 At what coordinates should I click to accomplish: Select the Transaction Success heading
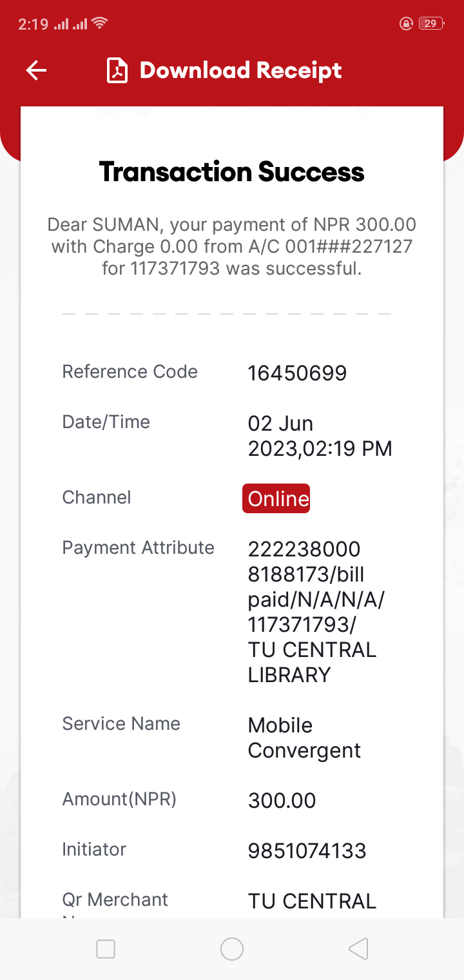232,172
